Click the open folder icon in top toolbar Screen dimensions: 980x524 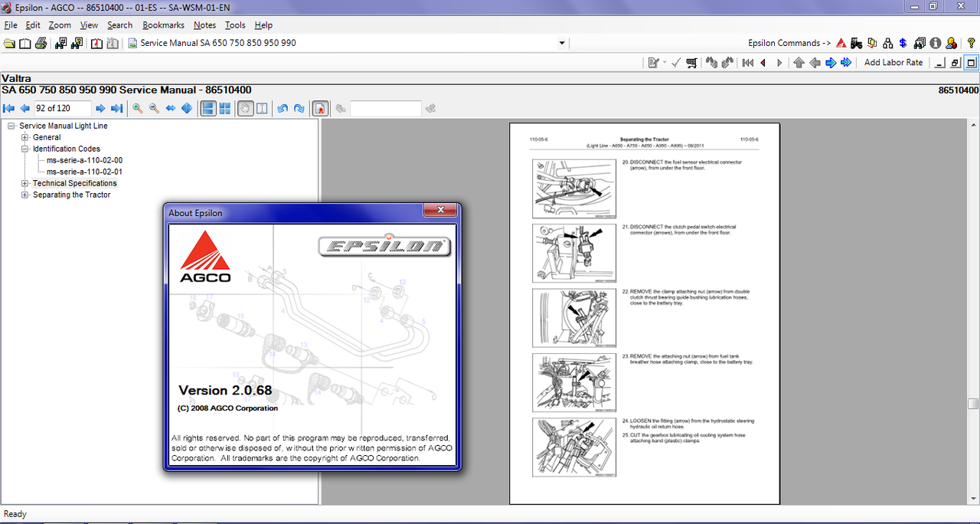pyautogui.click(x=9, y=43)
